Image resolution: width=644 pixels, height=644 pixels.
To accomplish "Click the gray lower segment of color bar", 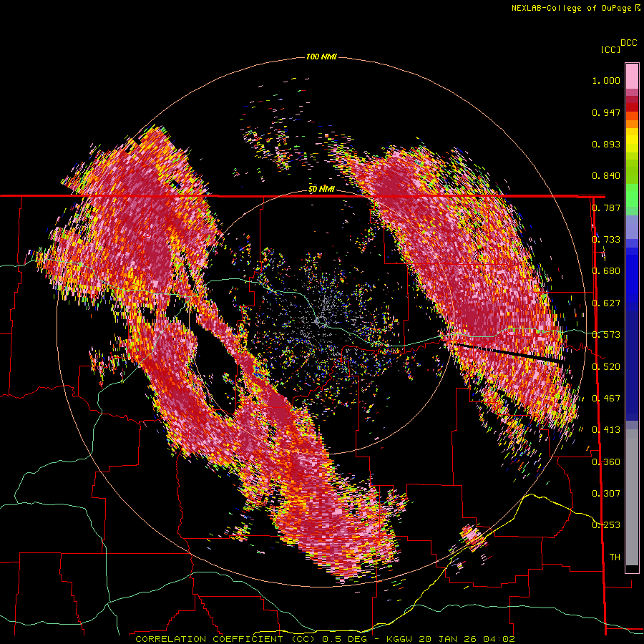I will [x=632, y=497].
